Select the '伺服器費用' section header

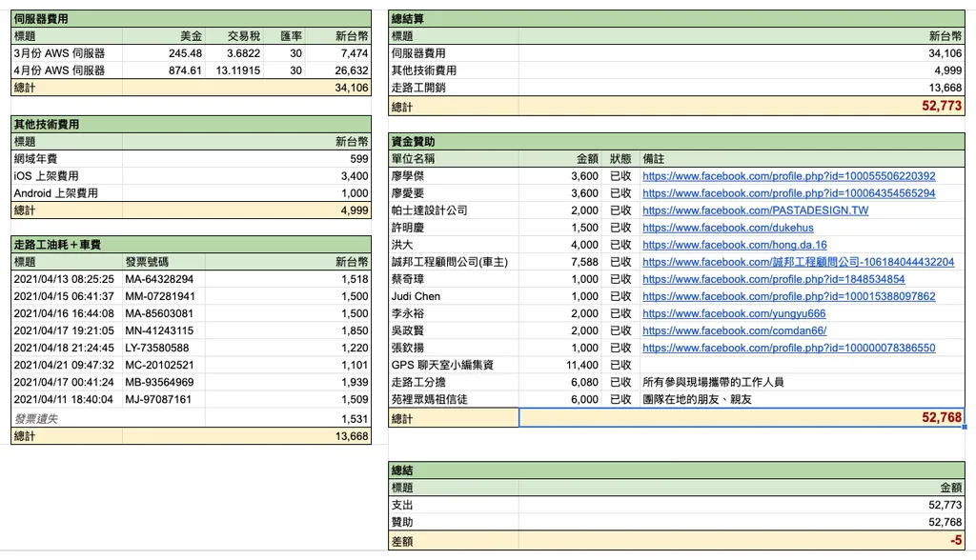click(191, 19)
